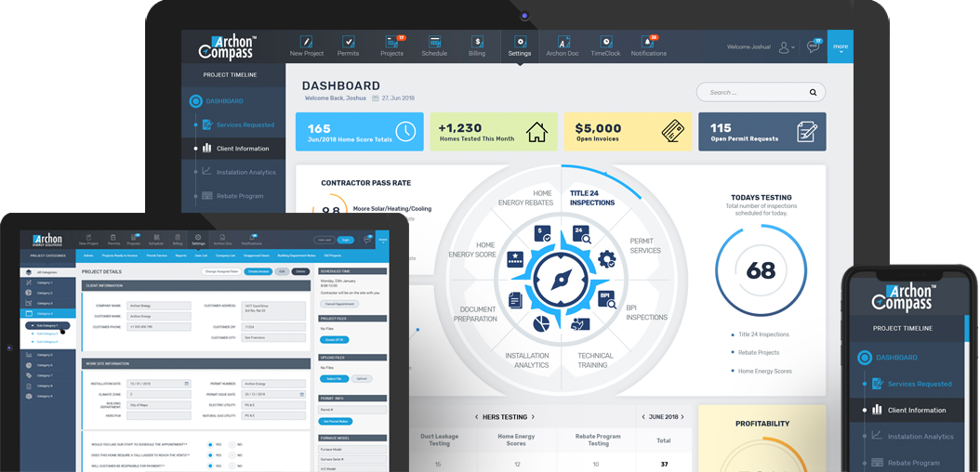The width and height of the screenshot is (980, 472).
Task: Select Sub-Category 1 in tablet sidebar
Action: 47,325
